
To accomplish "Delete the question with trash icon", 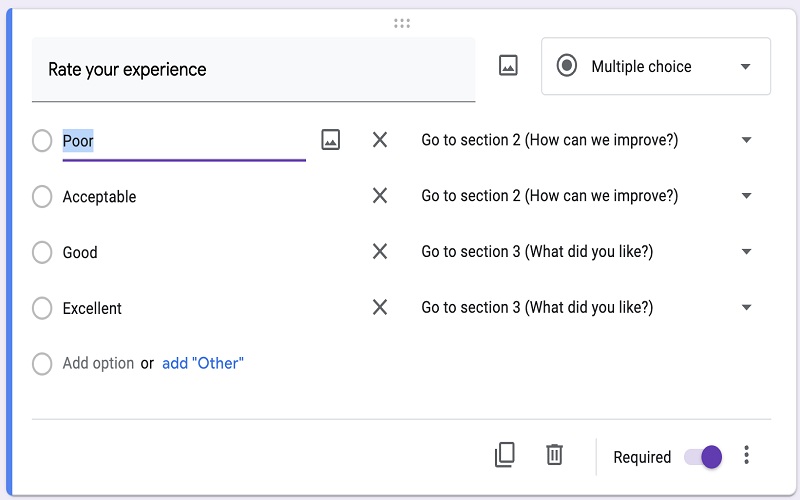I will pos(554,456).
